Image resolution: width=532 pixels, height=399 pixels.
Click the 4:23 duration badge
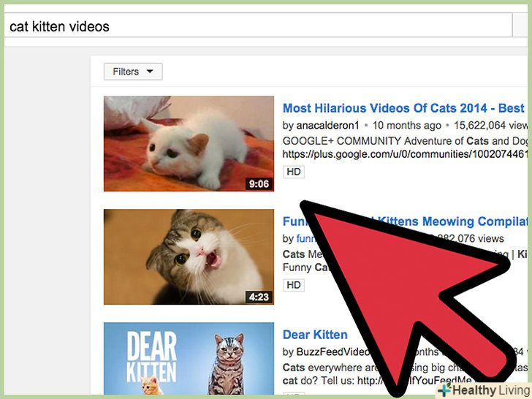[259, 297]
